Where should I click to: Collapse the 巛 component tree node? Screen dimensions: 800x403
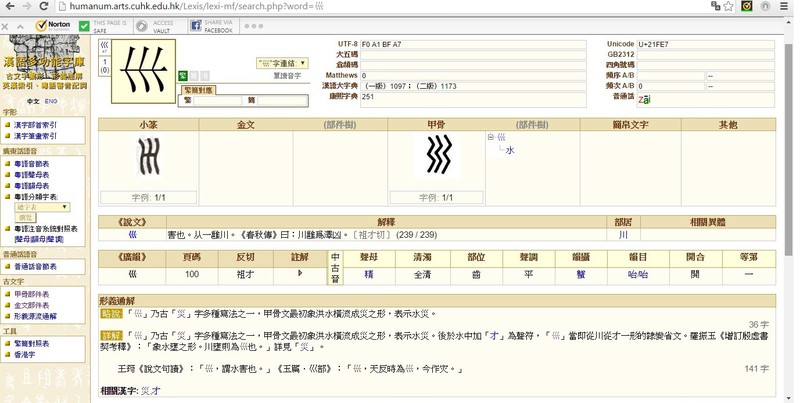click(491, 137)
